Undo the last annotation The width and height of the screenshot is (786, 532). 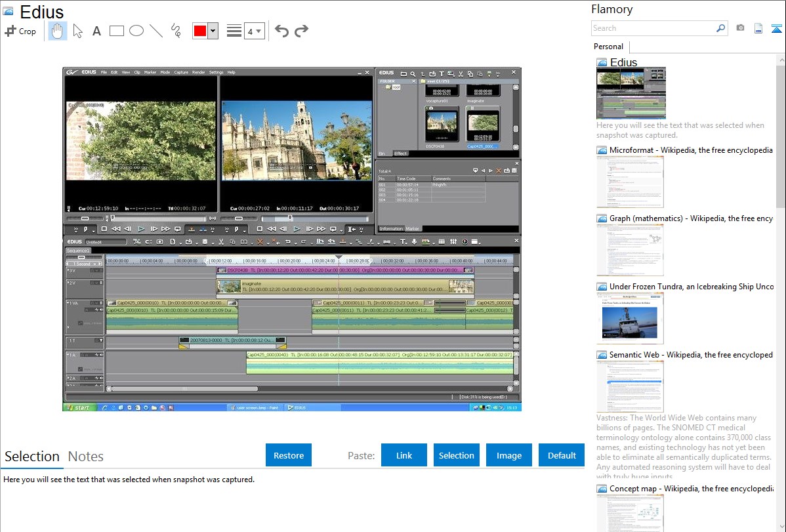(281, 31)
